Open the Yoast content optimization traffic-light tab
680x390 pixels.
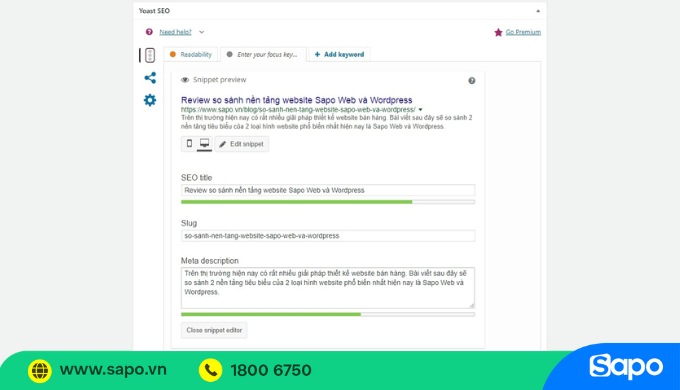point(150,55)
